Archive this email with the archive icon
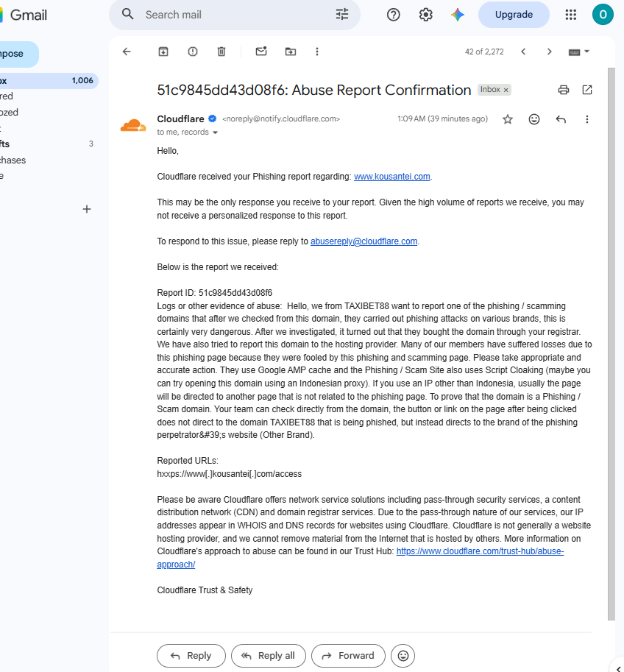624x672 pixels. pos(163,52)
